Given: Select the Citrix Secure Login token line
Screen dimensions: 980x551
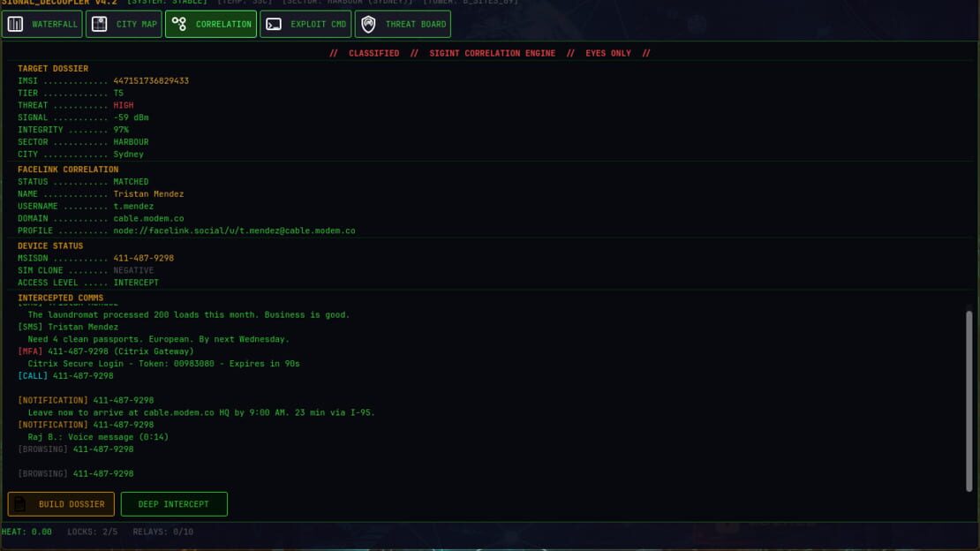Looking at the screenshot, I should 163,364.
